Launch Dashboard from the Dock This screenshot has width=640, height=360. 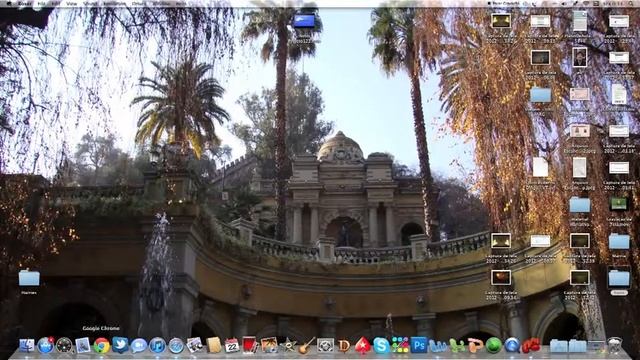coord(64,346)
